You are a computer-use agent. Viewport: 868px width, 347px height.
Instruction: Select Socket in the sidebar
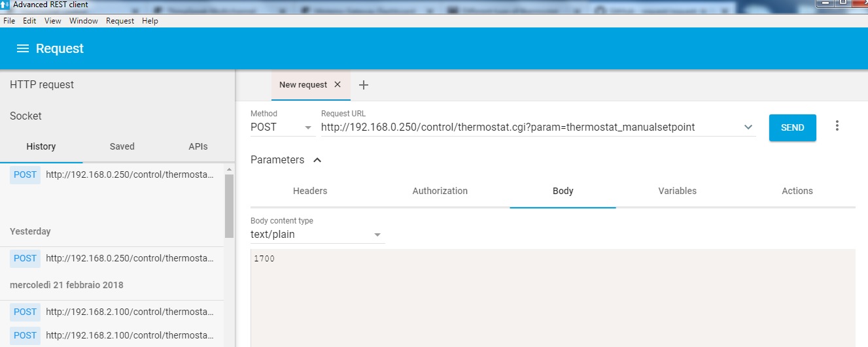click(26, 116)
